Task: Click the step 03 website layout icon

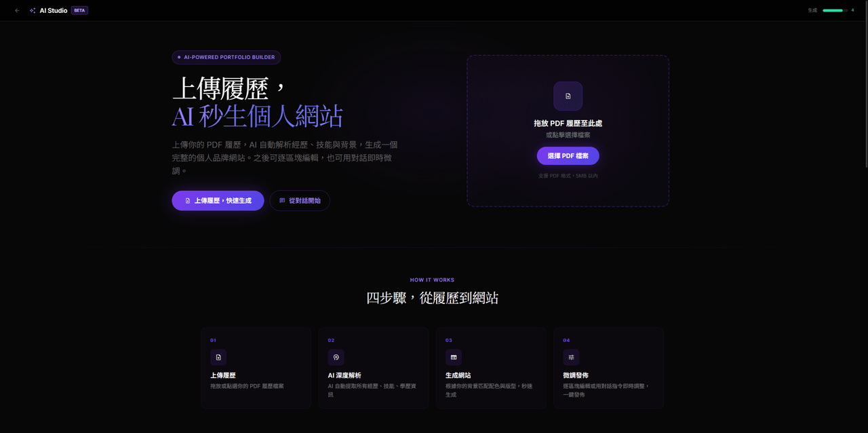Action: pos(454,357)
